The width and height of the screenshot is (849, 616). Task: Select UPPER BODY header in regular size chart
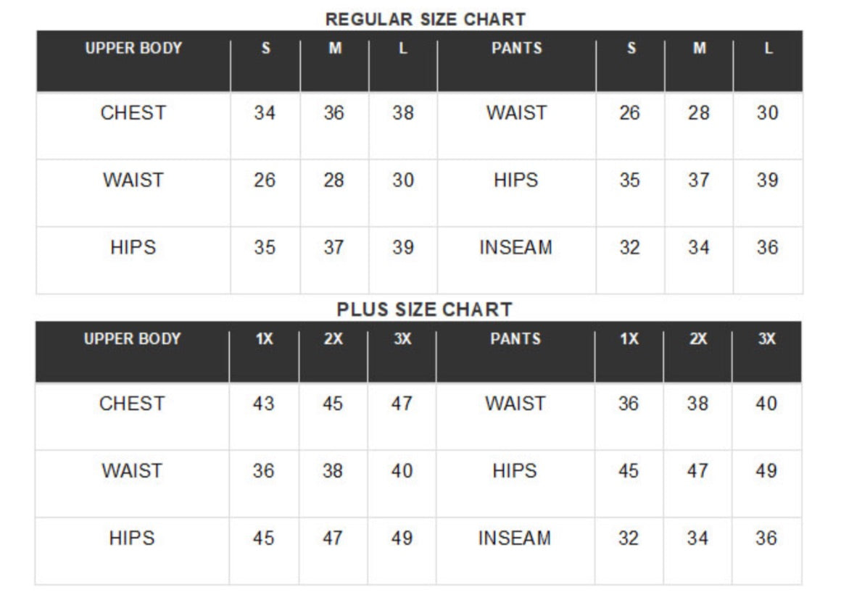(x=133, y=49)
